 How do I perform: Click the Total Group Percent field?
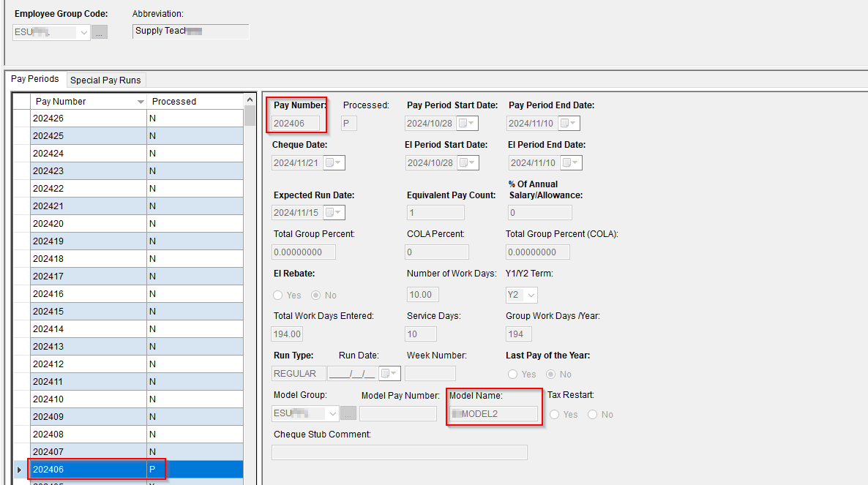pos(303,252)
